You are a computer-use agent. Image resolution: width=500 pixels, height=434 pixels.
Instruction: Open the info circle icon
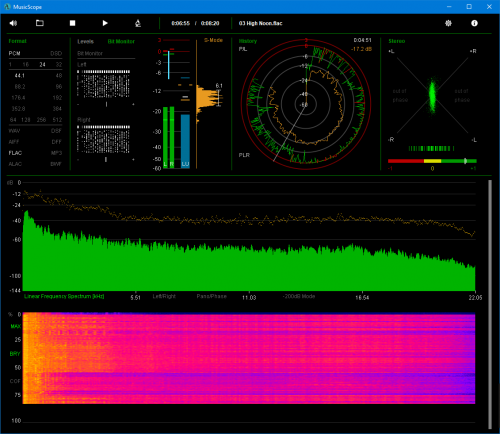coord(474,23)
